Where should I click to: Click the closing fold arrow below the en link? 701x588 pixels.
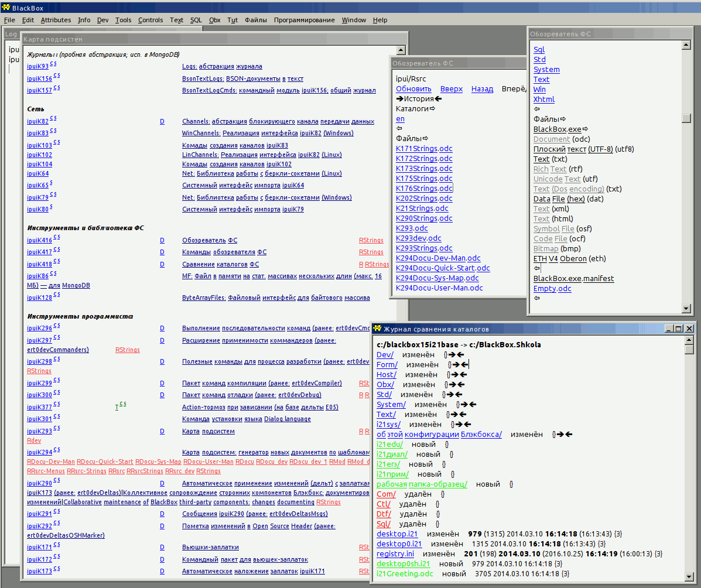pos(399,129)
